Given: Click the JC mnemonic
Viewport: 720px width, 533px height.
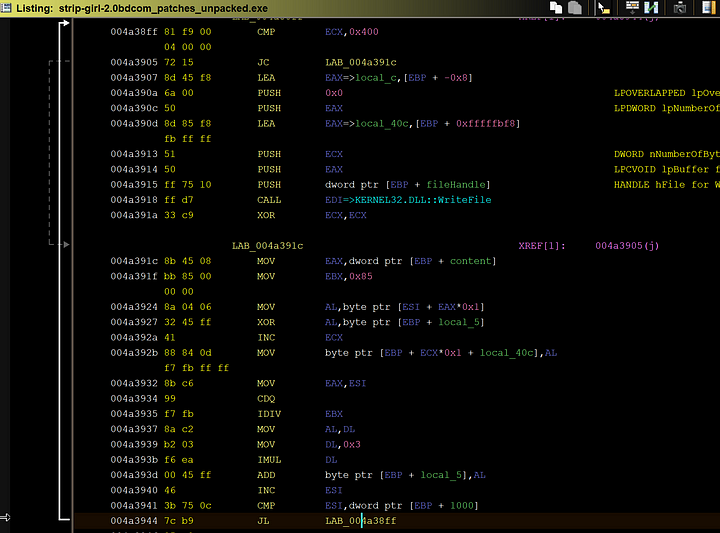Looking at the screenshot, I should 263,62.
